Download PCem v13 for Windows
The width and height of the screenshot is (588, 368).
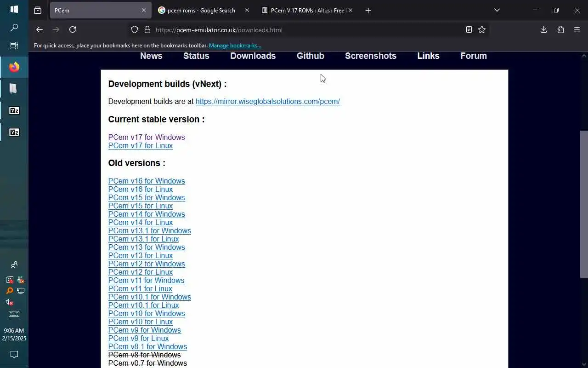tap(147, 247)
